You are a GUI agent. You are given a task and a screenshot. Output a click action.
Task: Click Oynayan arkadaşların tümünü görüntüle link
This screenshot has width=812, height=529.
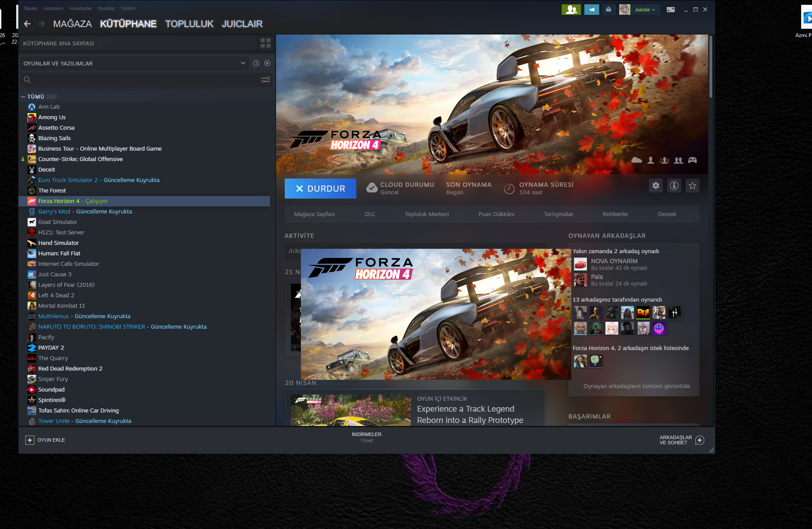coord(636,386)
